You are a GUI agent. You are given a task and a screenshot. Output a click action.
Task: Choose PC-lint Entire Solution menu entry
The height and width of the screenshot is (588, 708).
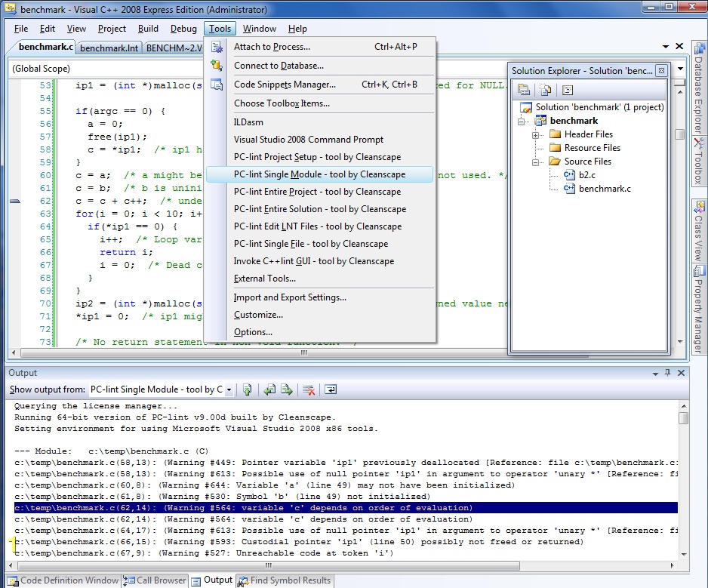[x=320, y=209]
